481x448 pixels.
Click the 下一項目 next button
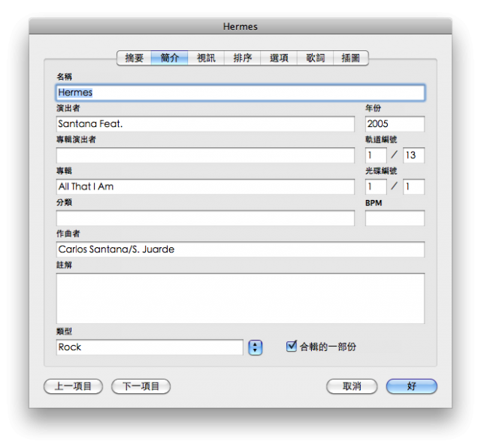coord(141,386)
